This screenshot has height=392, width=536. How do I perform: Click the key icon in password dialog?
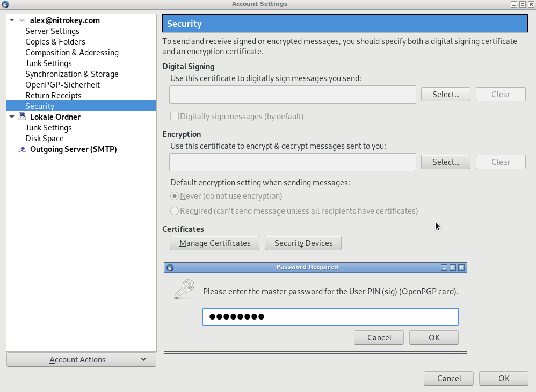[x=184, y=289]
